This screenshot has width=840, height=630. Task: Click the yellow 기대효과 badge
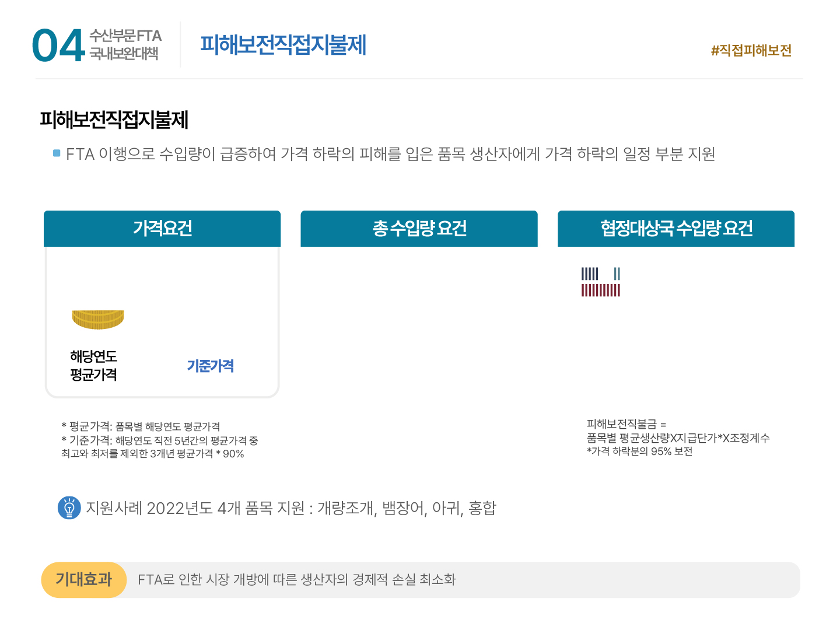tap(84, 580)
